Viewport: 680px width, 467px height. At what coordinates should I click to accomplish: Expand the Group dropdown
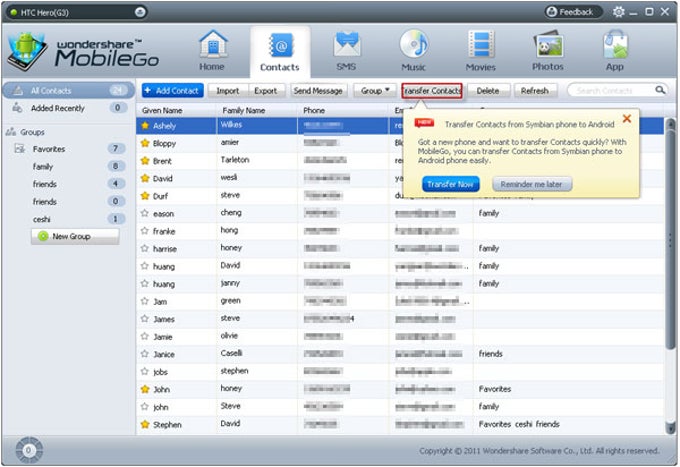375,91
